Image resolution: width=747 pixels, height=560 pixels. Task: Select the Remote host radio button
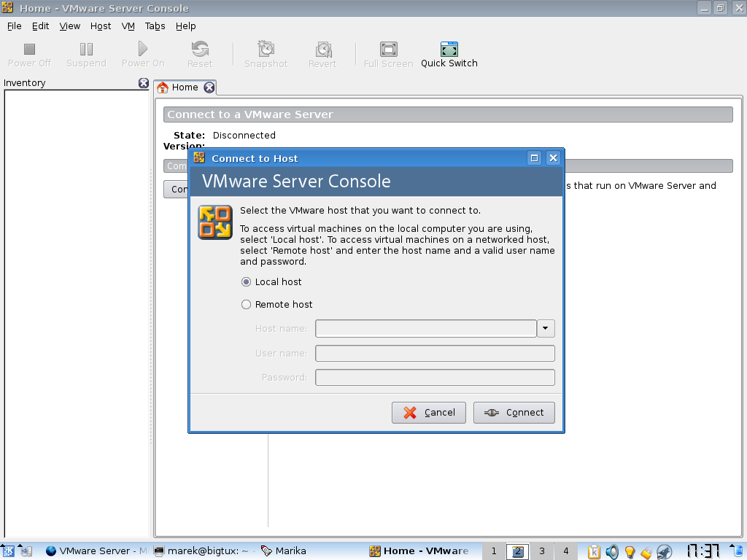tap(247, 305)
